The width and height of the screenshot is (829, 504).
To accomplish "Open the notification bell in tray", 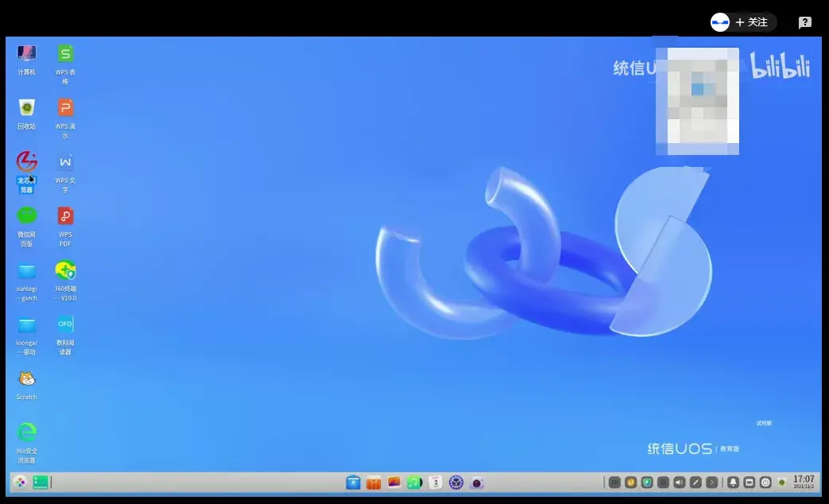I will pyautogui.click(x=733, y=483).
